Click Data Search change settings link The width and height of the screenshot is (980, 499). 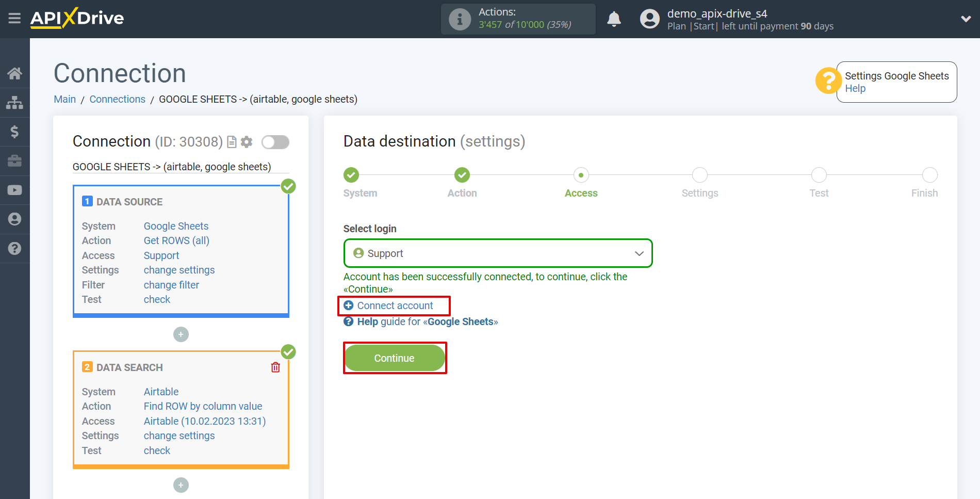[x=179, y=436]
